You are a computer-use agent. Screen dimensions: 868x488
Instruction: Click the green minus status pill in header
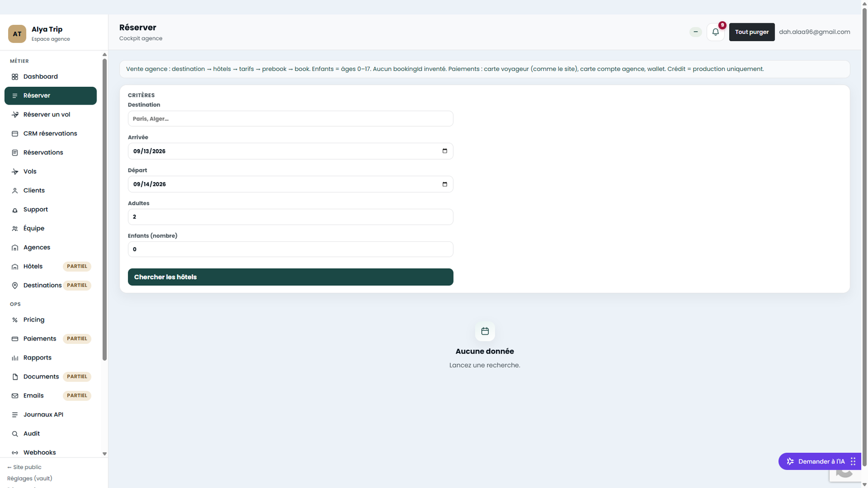[x=695, y=32]
